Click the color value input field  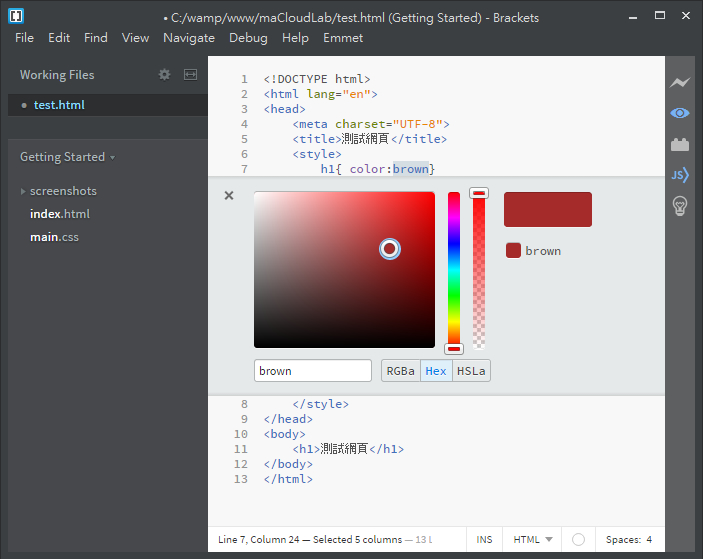point(312,371)
